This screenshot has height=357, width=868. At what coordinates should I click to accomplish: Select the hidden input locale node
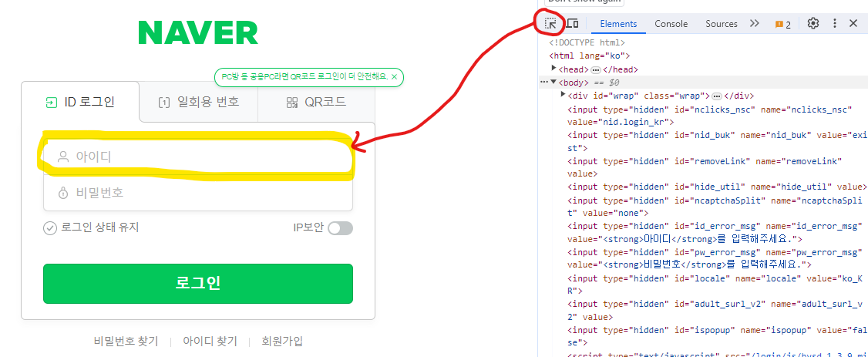click(715, 285)
